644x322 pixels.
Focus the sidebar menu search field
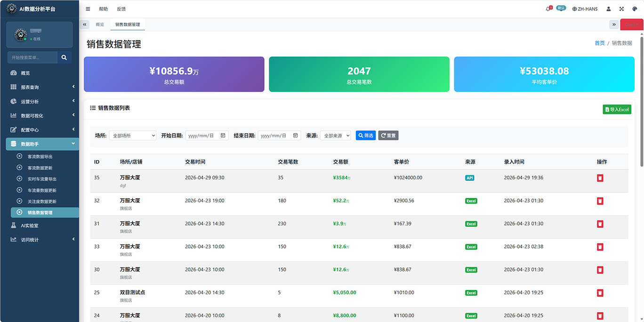tap(32, 57)
